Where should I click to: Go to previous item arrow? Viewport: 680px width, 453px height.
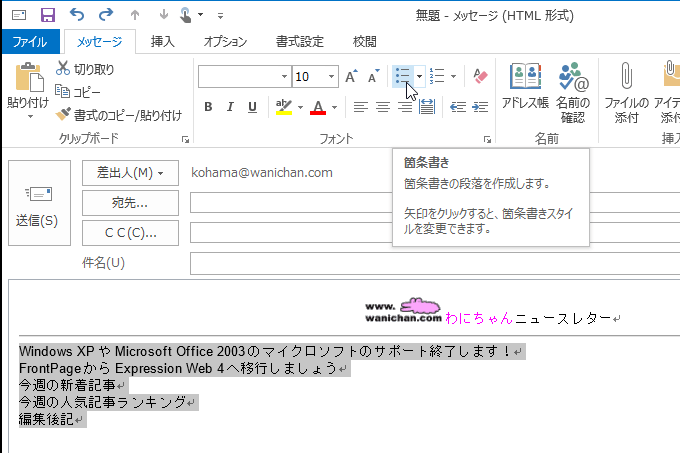(135, 15)
